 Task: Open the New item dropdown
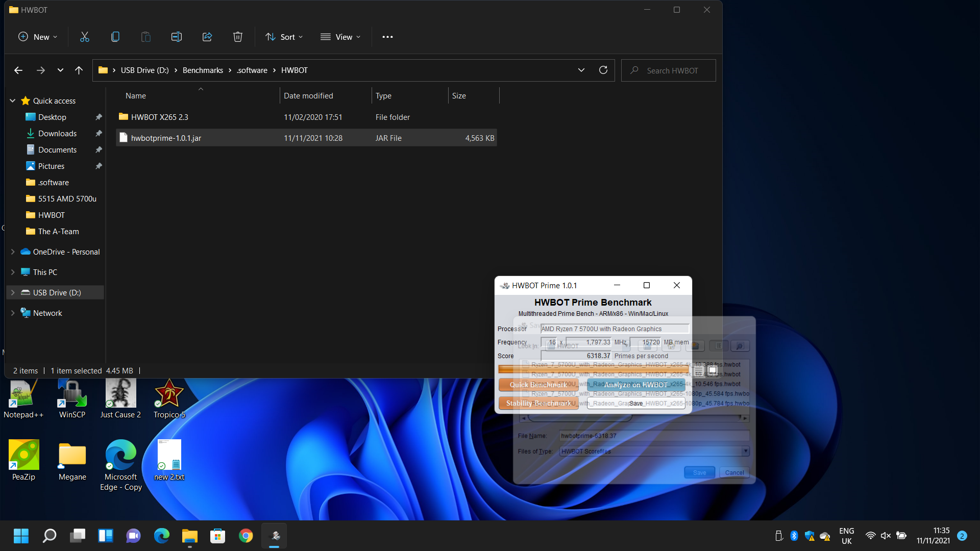click(x=38, y=37)
